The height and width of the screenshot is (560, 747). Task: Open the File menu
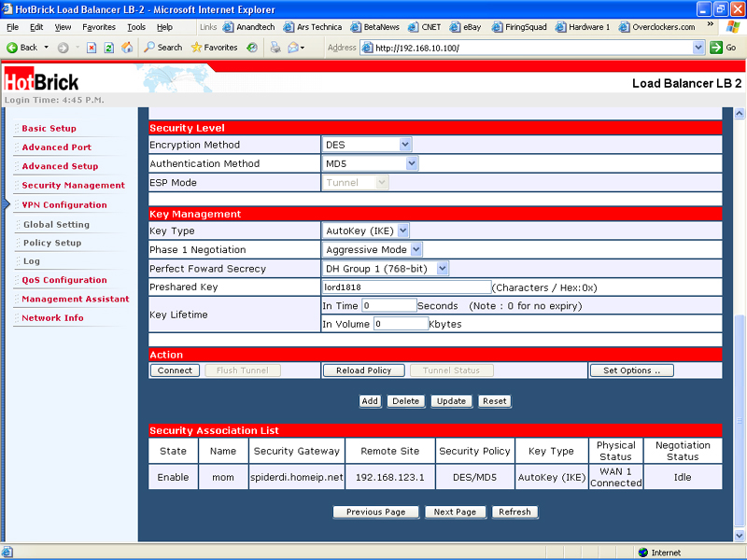pos(12,27)
